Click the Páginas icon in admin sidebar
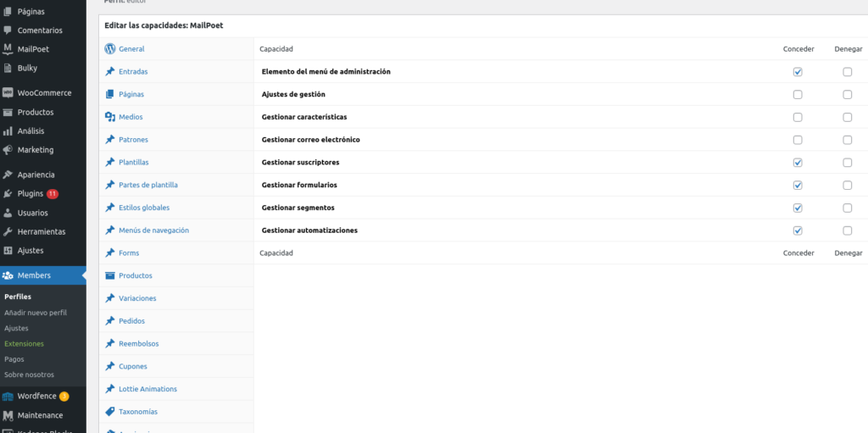 pos(8,11)
